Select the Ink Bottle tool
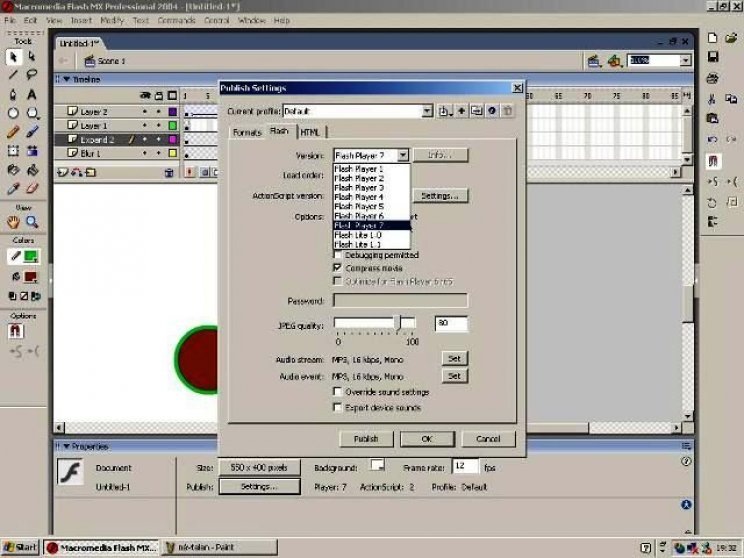The height and width of the screenshot is (558, 744). coord(13,170)
